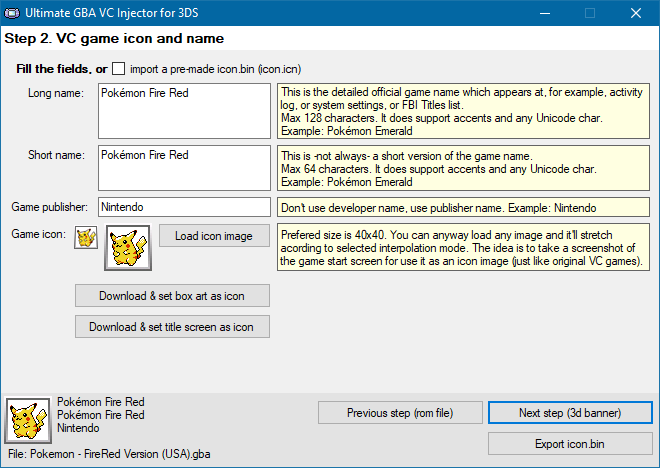Enable import a pre-made icon.bin checkbox
This screenshot has width=660, height=468.
coord(118,69)
